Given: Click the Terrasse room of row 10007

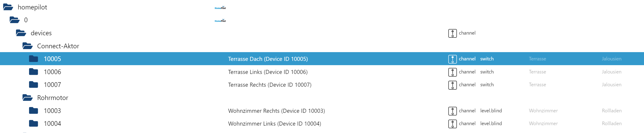Looking at the screenshot, I should coord(537,85).
